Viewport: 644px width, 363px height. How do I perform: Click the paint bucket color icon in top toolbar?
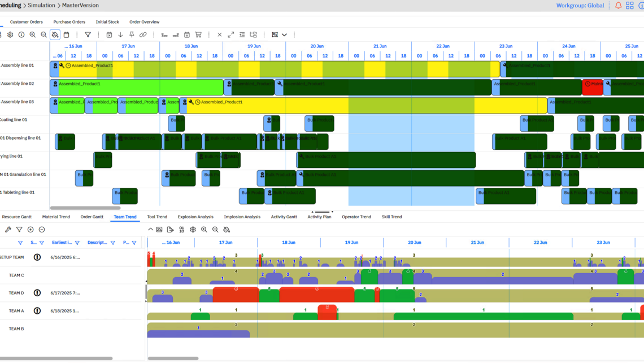(x=55, y=35)
